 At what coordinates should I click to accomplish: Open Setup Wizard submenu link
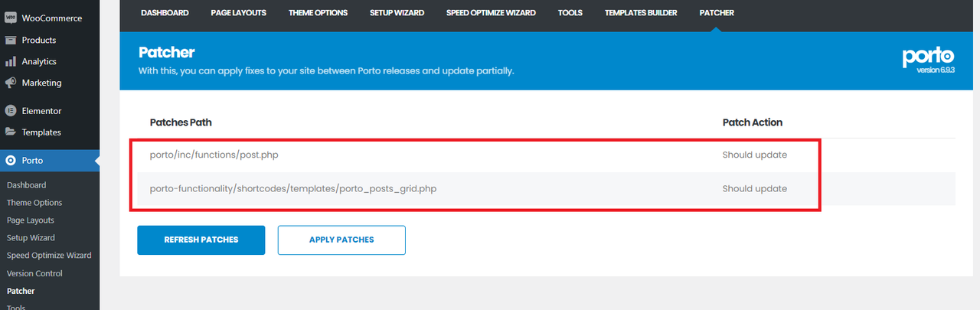pyautogui.click(x=31, y=238)
